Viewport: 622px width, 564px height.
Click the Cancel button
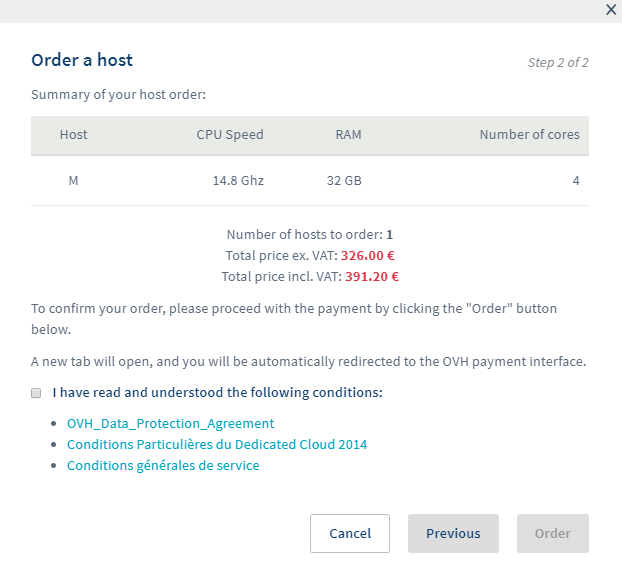point(350,533)
